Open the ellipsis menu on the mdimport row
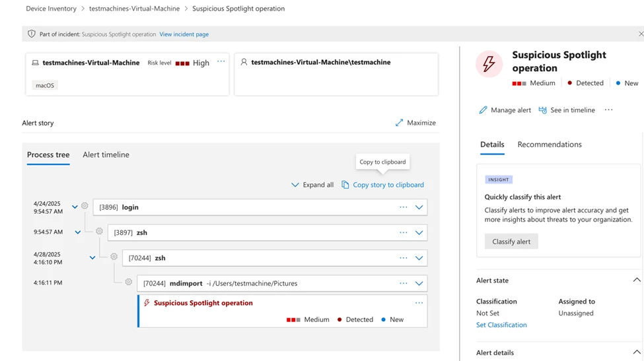Screen dimensions: 644x361 [x=403, y=283]
